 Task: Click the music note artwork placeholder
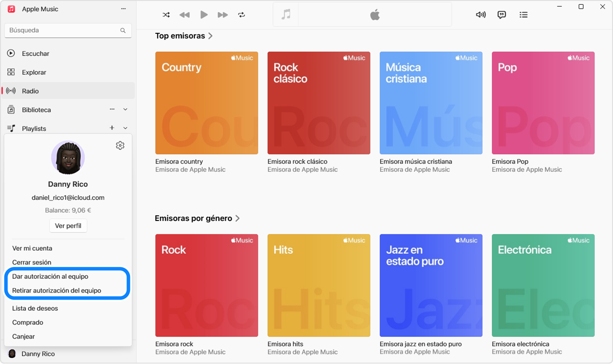coord(286,14)
